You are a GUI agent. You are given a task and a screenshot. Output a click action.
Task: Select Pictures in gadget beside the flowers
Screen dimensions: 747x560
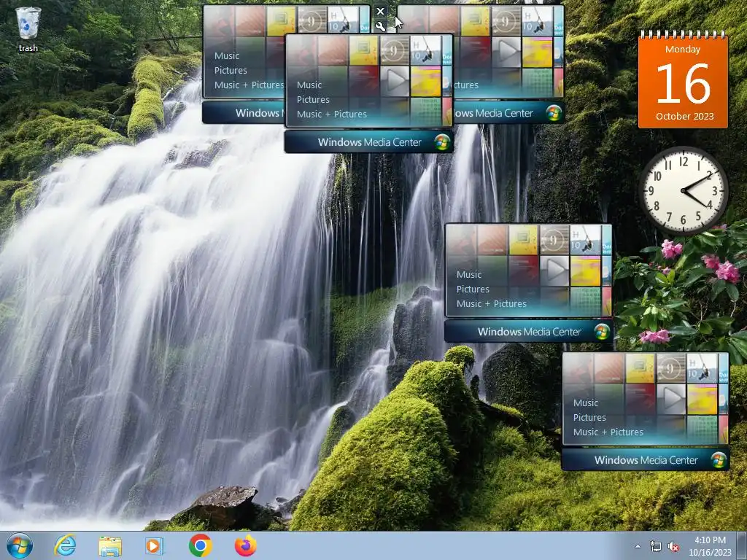[x=473, y=289]
